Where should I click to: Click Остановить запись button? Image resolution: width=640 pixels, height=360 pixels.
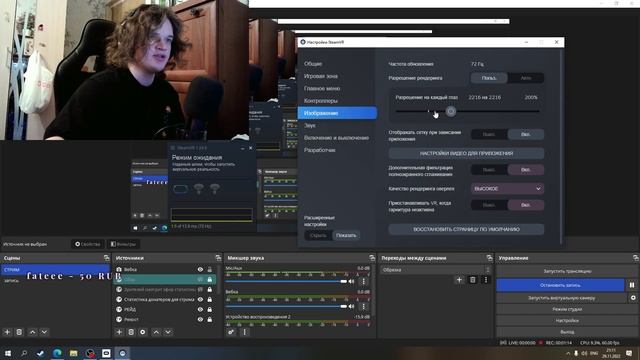560,285
